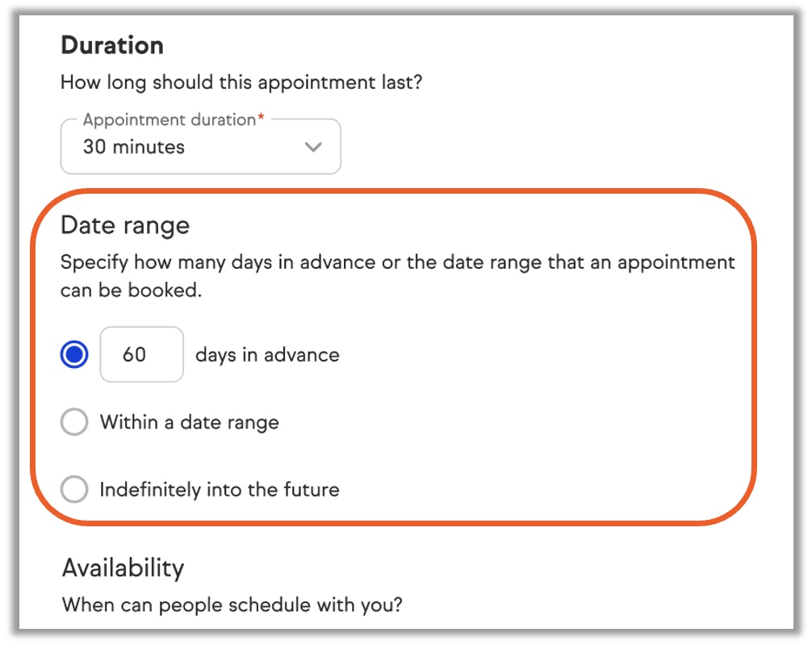The height and width of the screenshot is (649, 812).
Task: Click "When can people schedule with you?" text
Action: coord(232,605)
